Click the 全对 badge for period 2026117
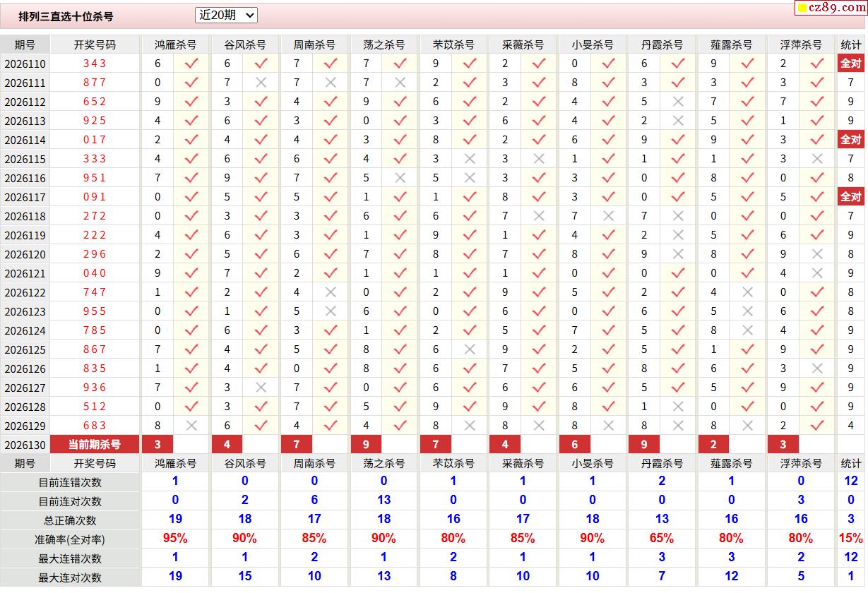The width and height of the screenshot is (868, 593). click(x=851, y=197)
